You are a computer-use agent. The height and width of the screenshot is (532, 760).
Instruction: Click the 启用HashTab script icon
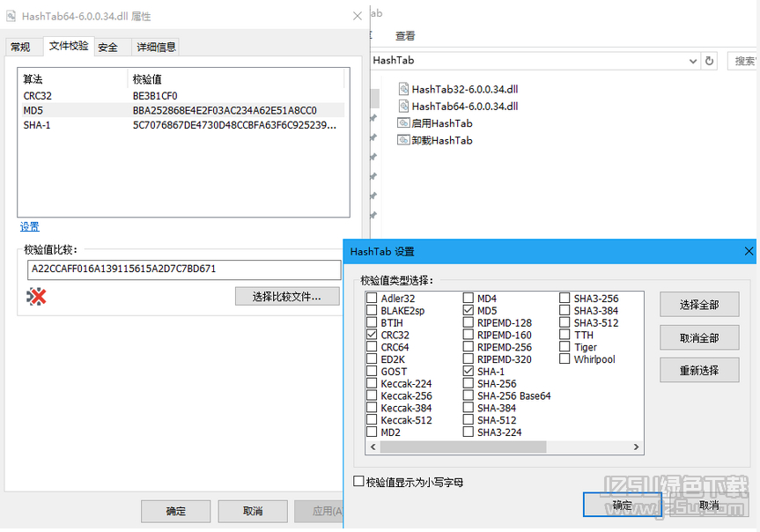point(403,123)
